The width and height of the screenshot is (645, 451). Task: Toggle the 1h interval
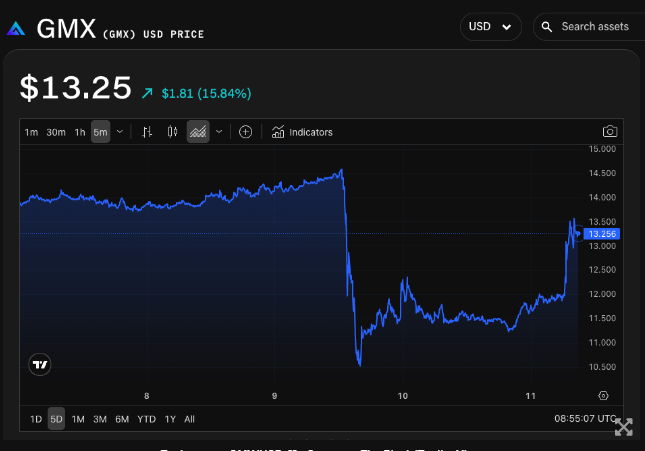tap(80, 132)
